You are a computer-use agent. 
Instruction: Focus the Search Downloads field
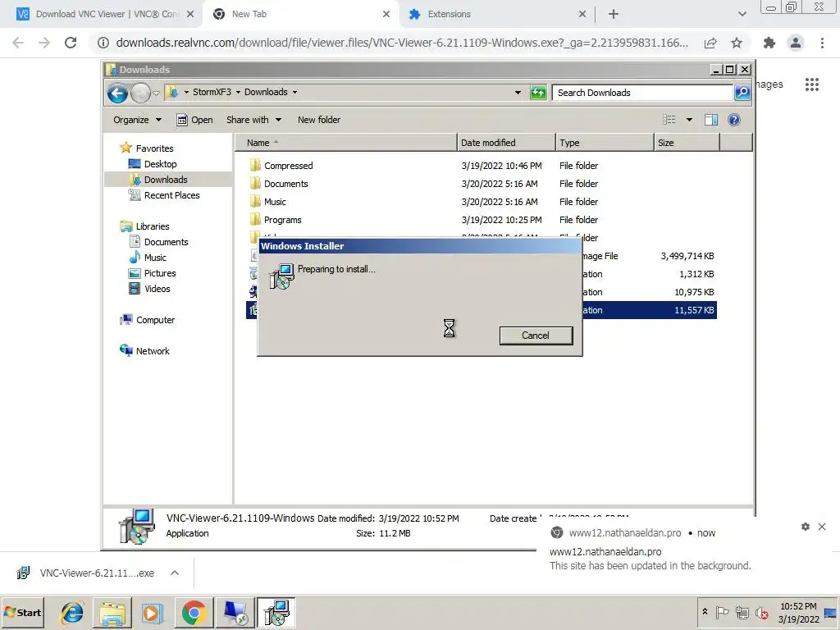(x=642, y=93)
